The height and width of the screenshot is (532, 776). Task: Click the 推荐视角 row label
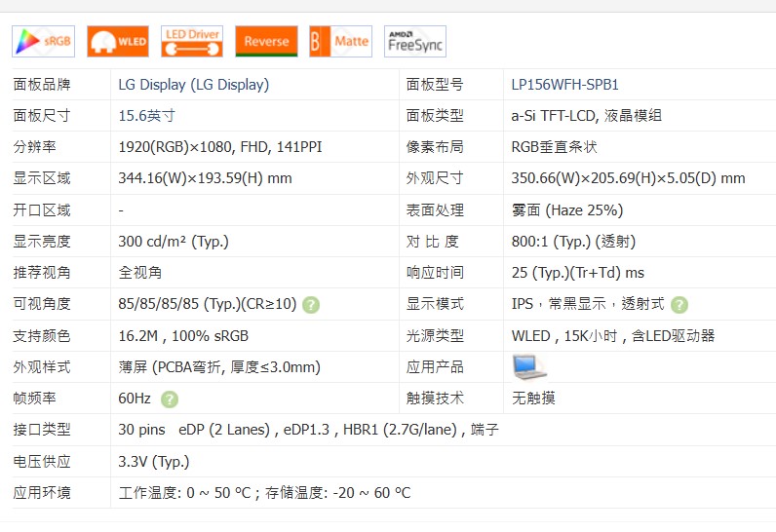pyautogui.click(x=42, y=273)
